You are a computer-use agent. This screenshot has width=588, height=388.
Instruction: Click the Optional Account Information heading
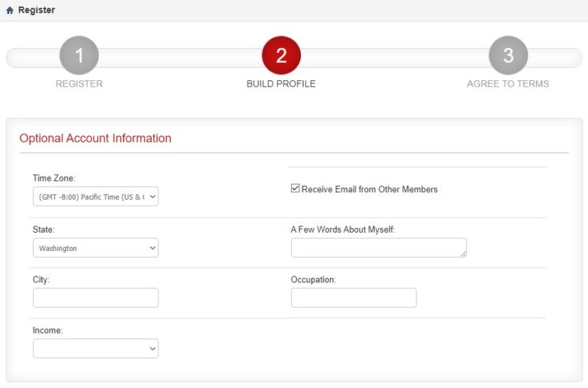[96, 139]
